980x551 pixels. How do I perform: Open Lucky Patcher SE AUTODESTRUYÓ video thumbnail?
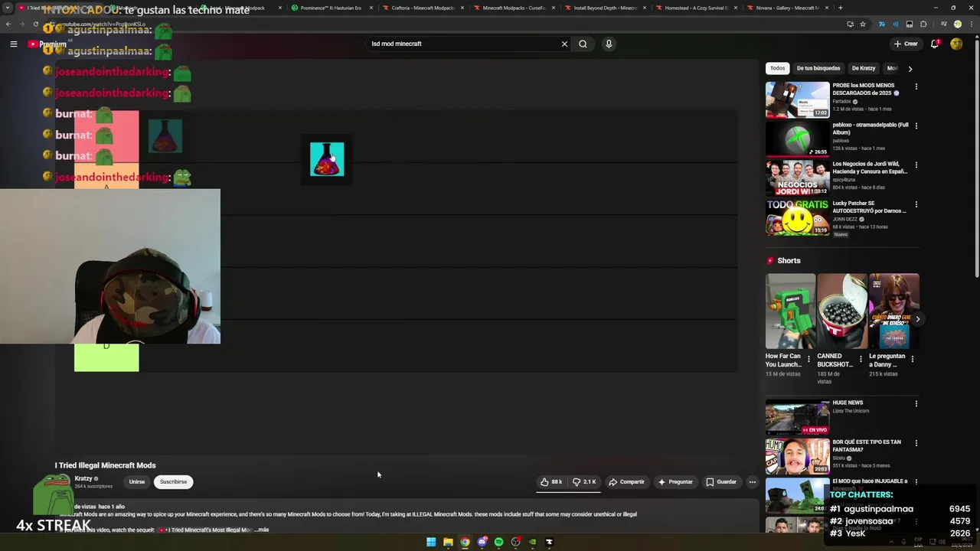pos(797,218)
